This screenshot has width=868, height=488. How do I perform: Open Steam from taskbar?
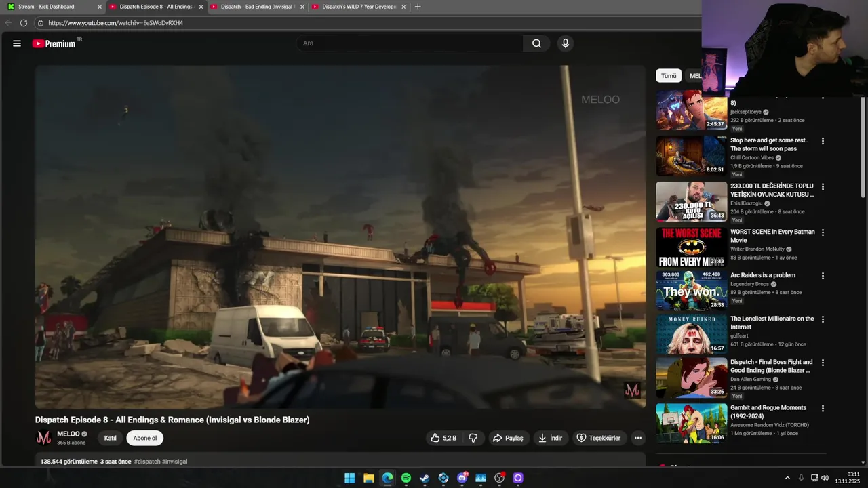pyautogui.click(x=425, y=478)
